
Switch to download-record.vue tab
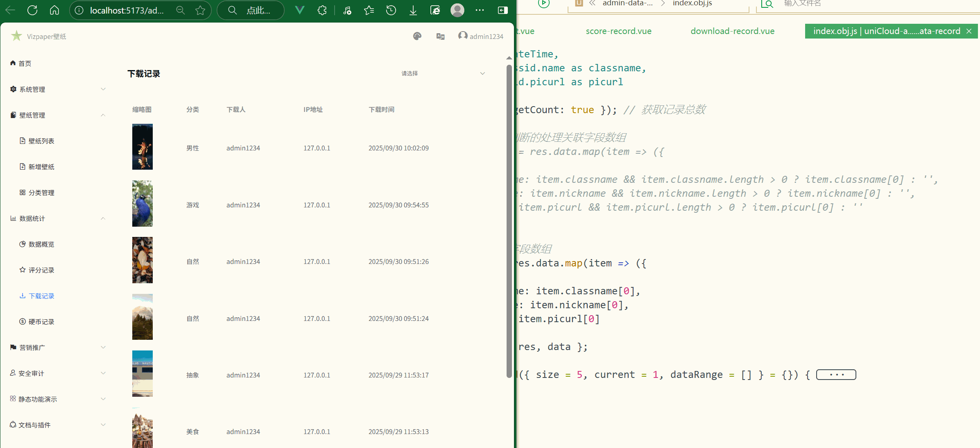[732, 31]
